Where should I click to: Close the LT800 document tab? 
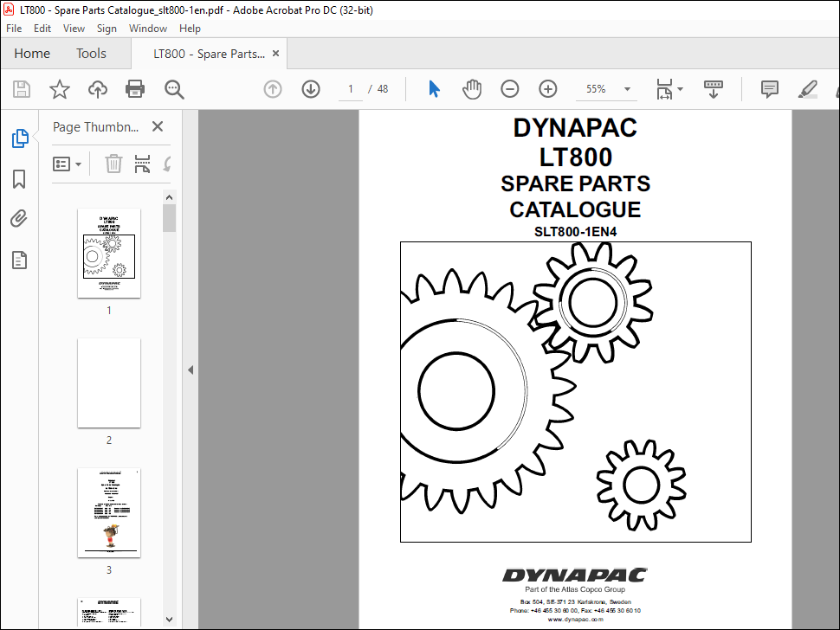tap(276, 54)
